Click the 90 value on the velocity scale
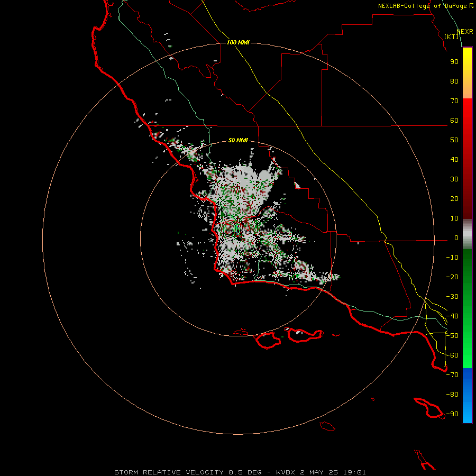The image size is (476, 476). pos(454,62)
